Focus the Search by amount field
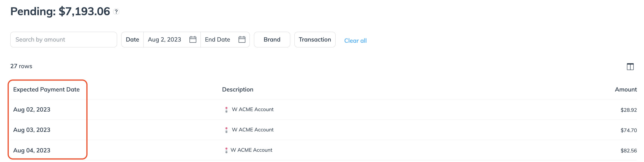 coord(64,39)
